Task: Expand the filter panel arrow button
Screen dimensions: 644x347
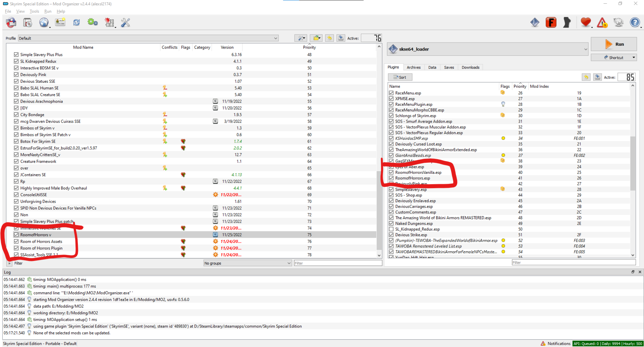Action: [9, 263]
